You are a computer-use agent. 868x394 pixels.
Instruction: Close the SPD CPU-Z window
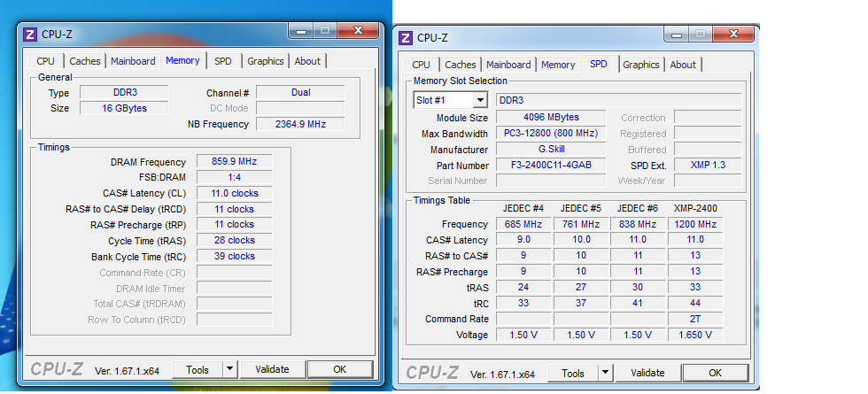(x=733, y=34)
